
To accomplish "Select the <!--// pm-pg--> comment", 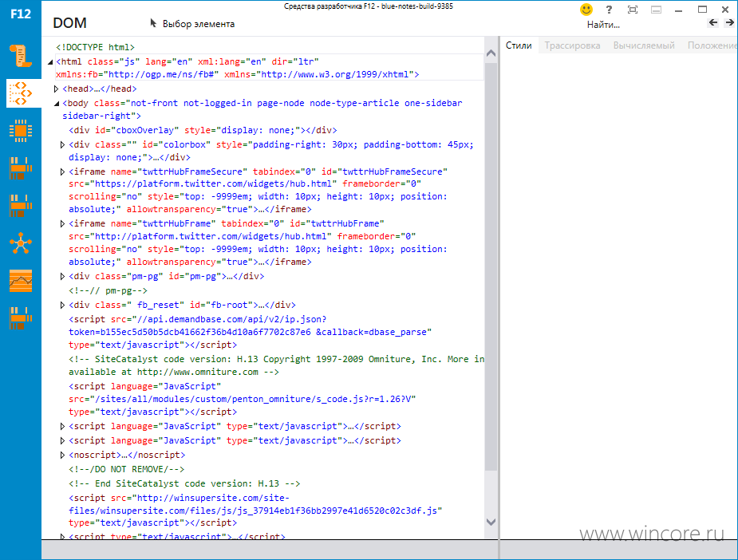I will (x=108, y=291).
